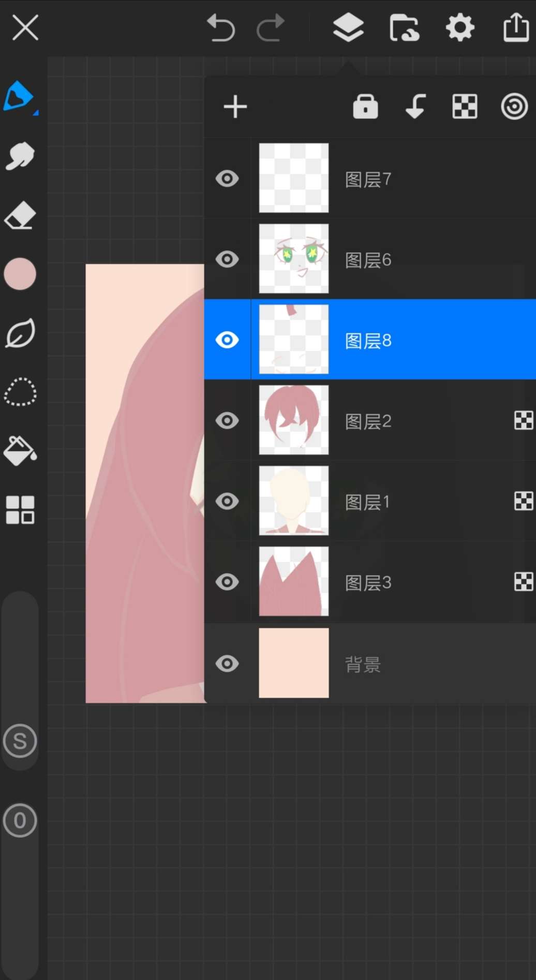Select the smudge tool
This screenshot has width=536, height=980.
(x=20, y=156)
